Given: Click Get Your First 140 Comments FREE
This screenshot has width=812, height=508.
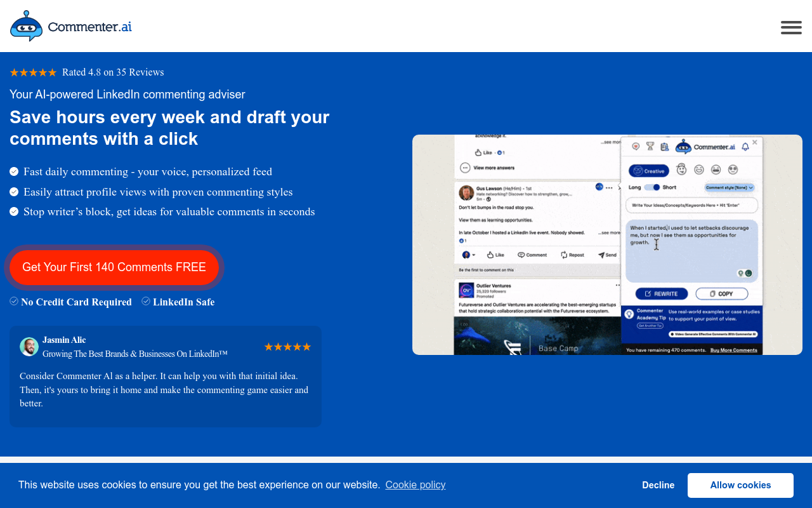Looking at the screenshot, I should pos(114,267).
